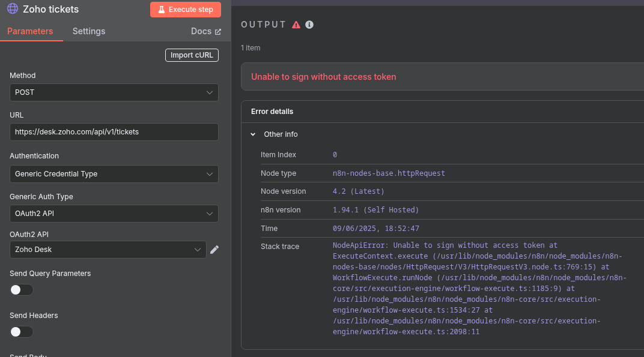Edit the Zoho Desk credential with pencil icon
Viewport: 644px width, 357px height.
[214, 250]
